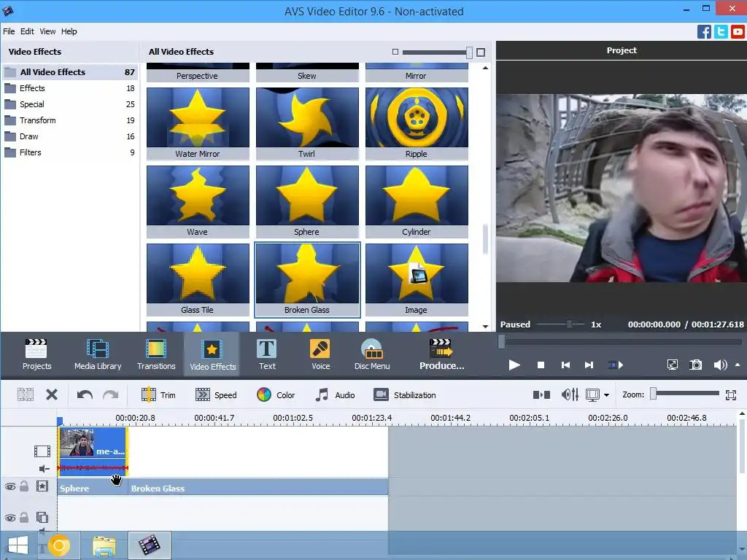Image resolution: width=747 pixels, height=560 pixels.
Task: Select the Wave effect thumbnail
Action: coord(198,201)
